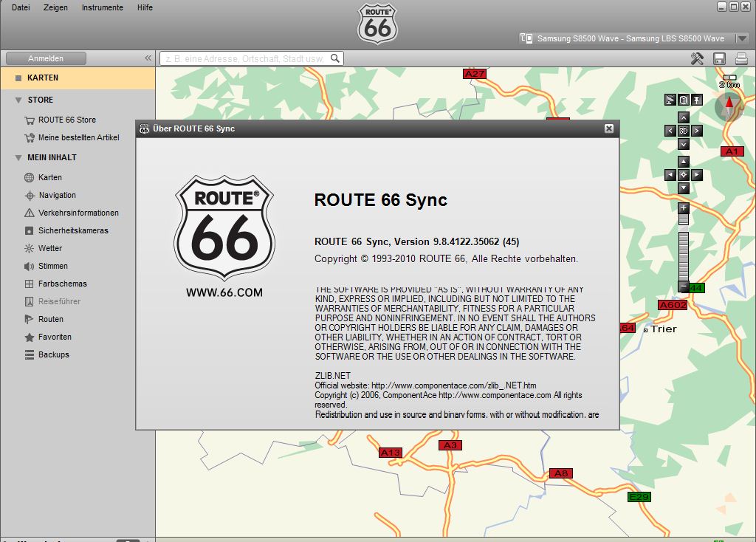Click the Anmelden button

coord(46,58)
